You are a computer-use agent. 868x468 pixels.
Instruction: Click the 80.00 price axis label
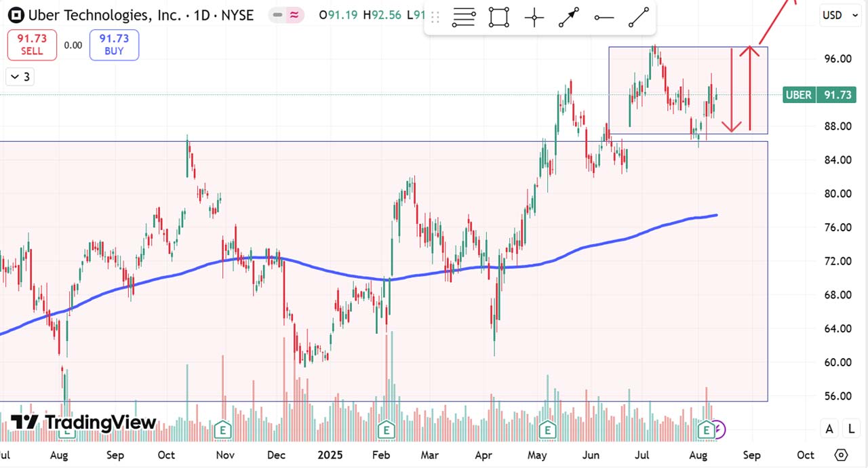click(838, 193)
